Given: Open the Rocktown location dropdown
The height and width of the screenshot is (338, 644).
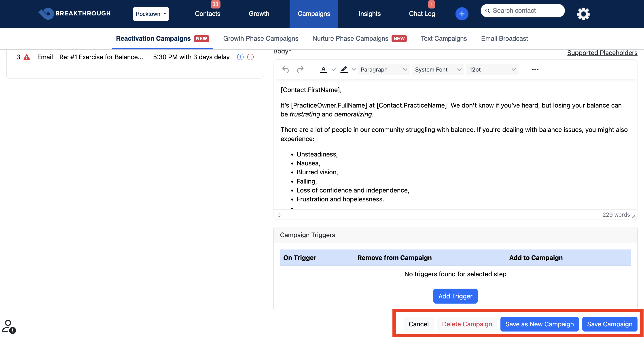Looking at the screenshot, I should tap(151, 14).
